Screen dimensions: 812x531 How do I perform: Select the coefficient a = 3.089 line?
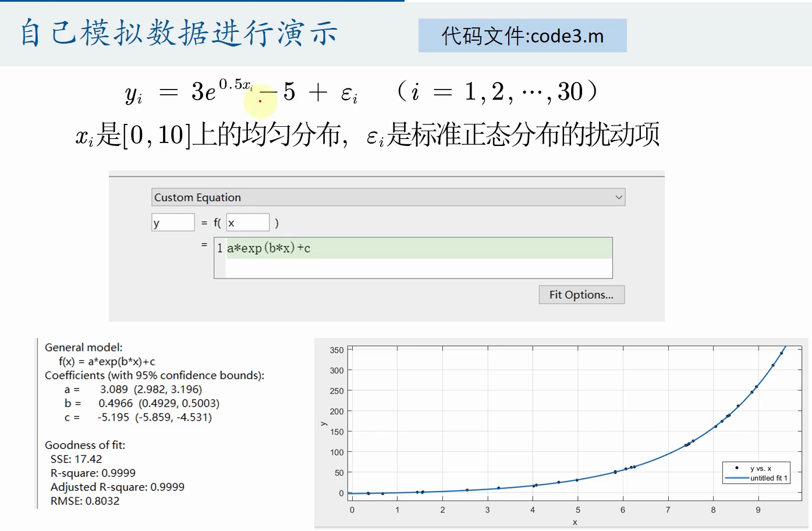pyautogui.click(x=133, y=389)
